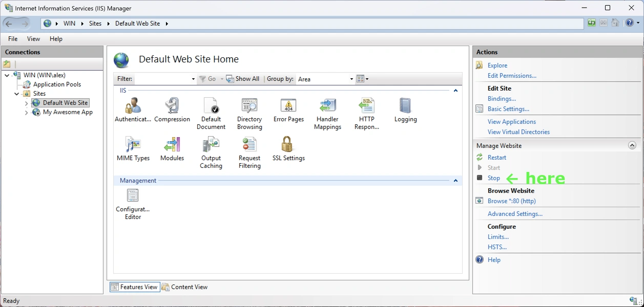Screen dimensions: 644x307
Task: Open the SSL Settings feature
Action: click(288, 149)
